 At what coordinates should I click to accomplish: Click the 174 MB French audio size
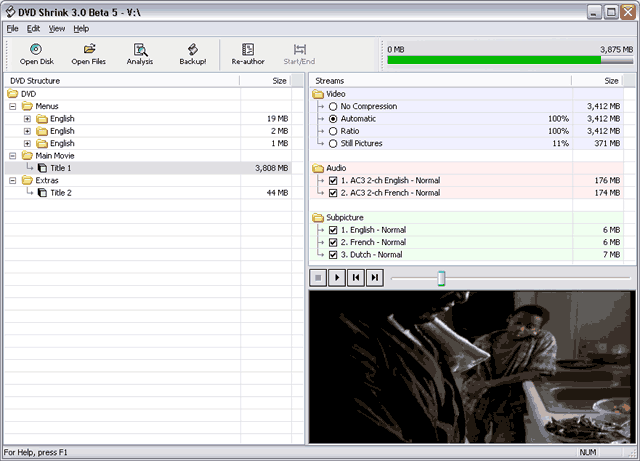[x=607, y=193]
